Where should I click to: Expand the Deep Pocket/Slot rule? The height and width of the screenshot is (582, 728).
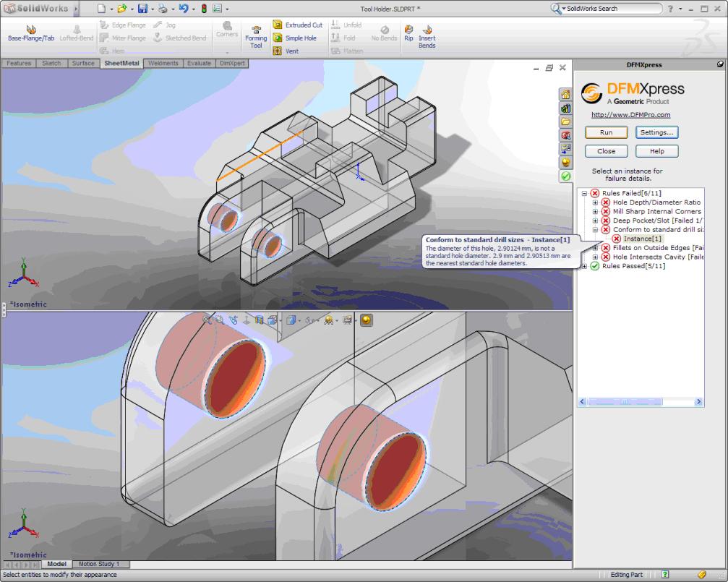[x=595, y=221]
